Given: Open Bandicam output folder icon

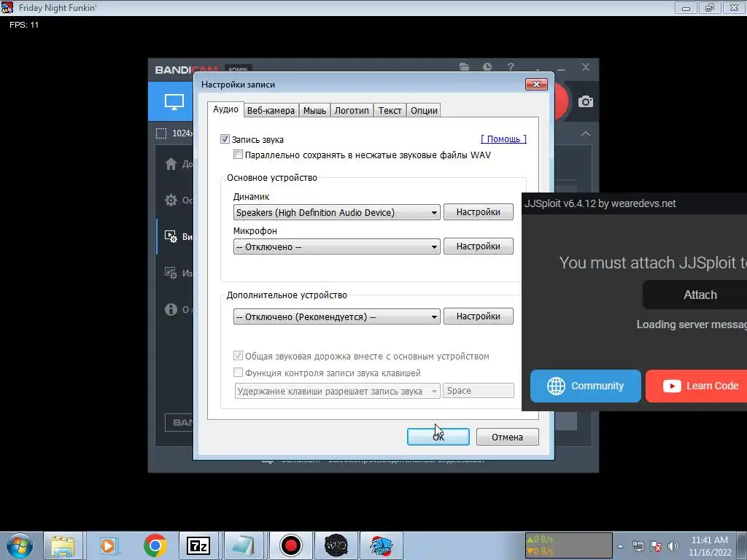Looking at the screenshot, I should (464, 67).
